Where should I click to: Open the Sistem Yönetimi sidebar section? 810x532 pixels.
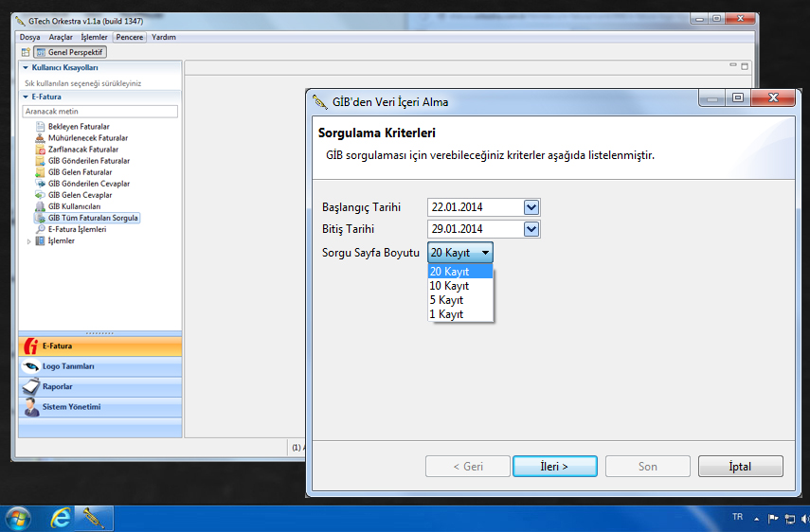pyautogui.click(x=100, y=407)
